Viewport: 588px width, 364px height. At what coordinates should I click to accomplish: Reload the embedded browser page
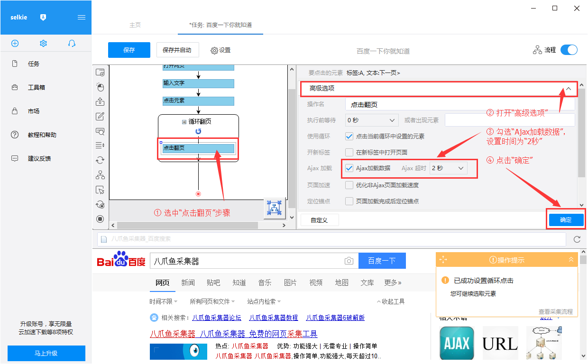pyautogui.click(x=577, y=239)
